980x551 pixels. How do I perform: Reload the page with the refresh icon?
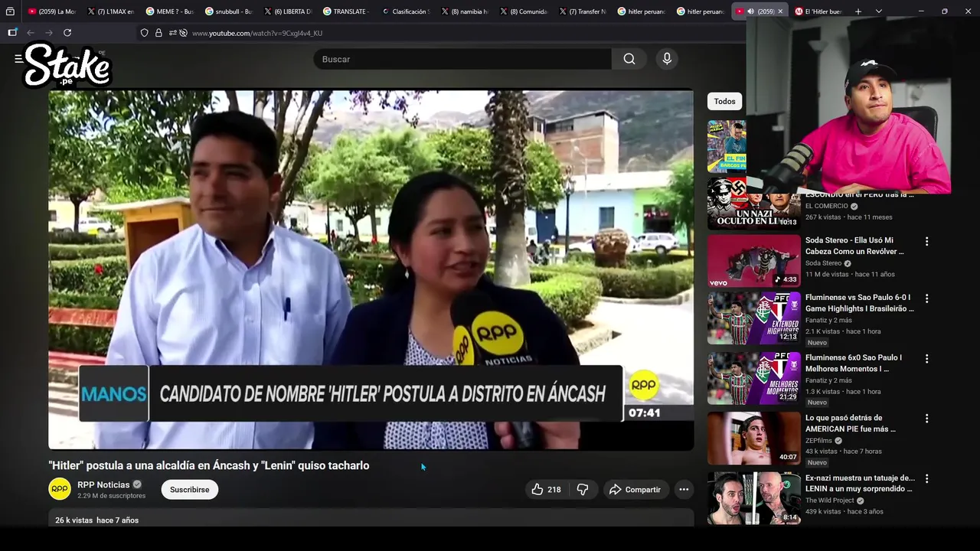pos(67,33)
